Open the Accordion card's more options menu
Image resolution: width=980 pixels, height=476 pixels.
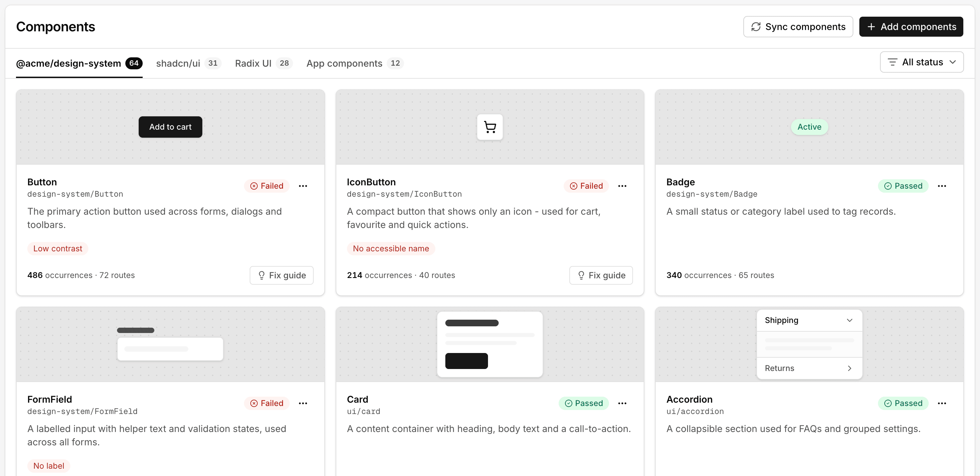click(x=942, y=403)
